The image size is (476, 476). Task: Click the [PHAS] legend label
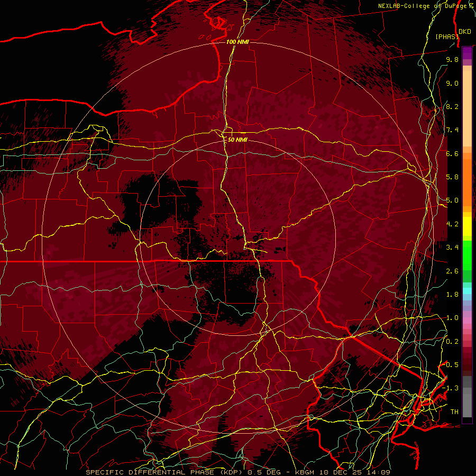click(446, 37)
